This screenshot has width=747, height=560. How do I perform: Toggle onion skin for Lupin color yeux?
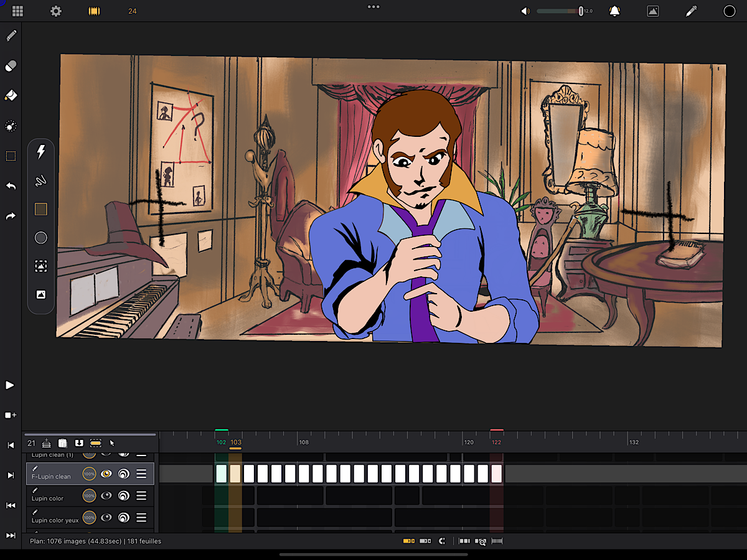pyautogui.click(x=124, y=517)
